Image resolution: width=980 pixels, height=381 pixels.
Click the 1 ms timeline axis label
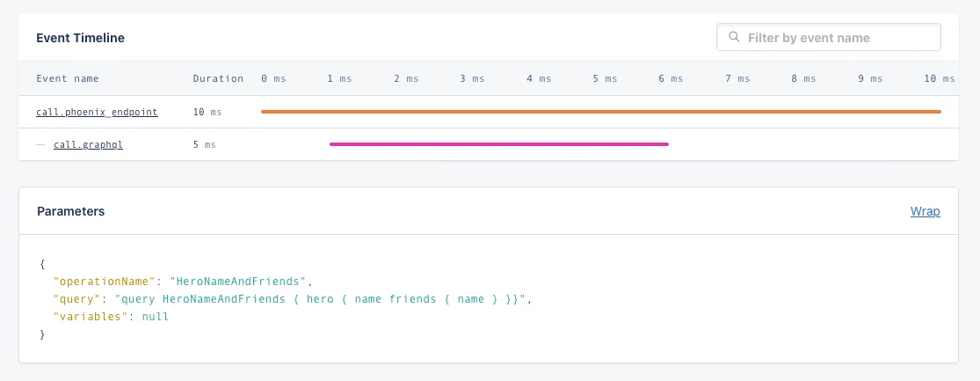coord(339,79)
